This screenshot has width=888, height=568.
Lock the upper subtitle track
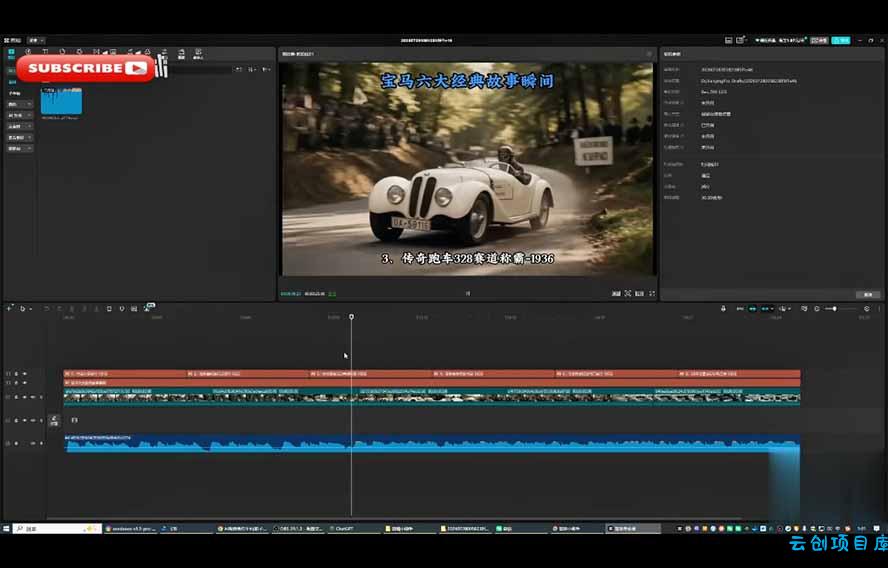(x=16, y=374)
